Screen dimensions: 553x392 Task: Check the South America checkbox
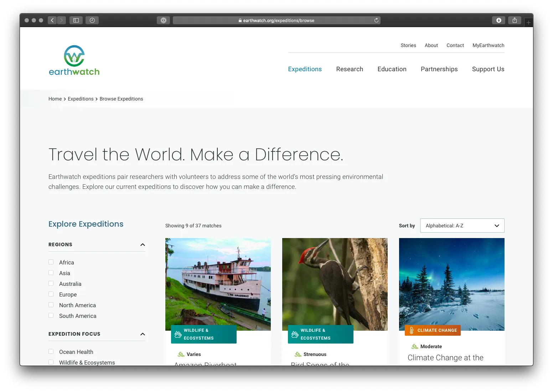pos(51,315)
